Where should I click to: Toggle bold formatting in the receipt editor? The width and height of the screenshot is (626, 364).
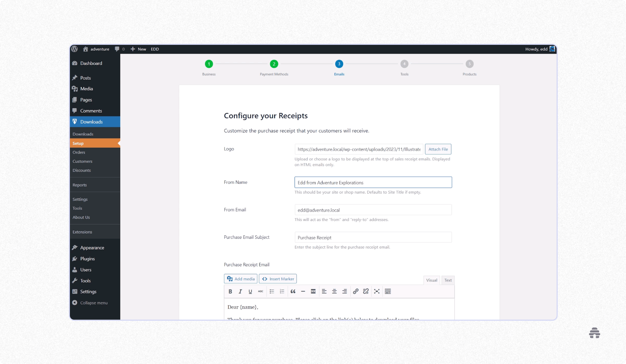point(230,291)
